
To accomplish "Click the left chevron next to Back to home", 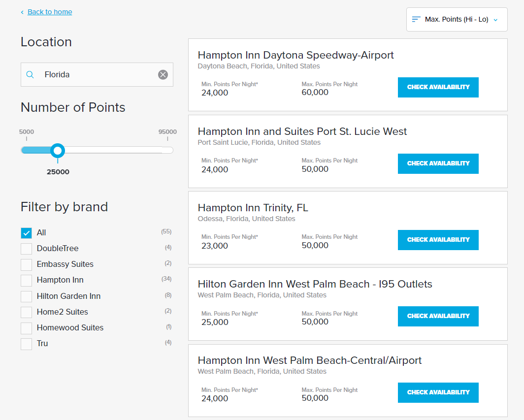I will click(22, 11).
